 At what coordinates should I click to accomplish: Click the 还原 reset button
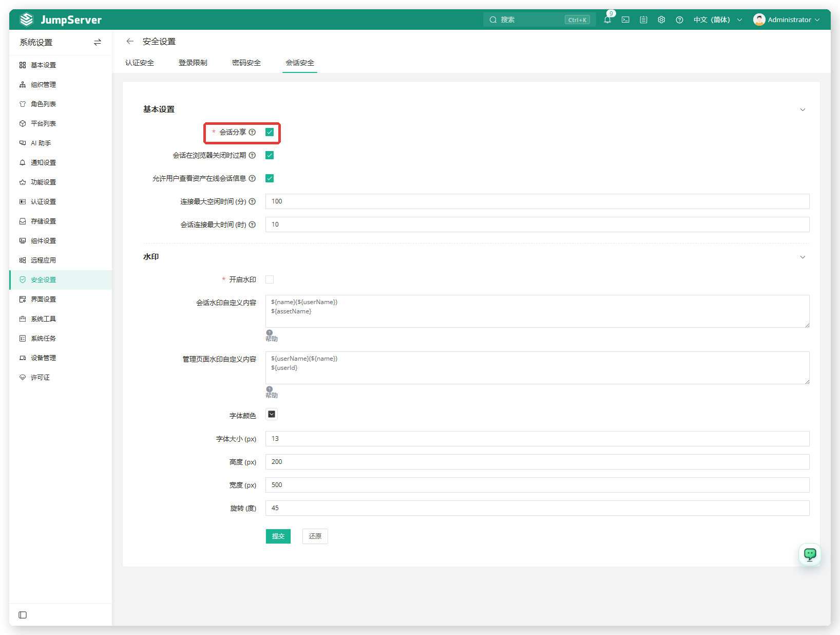point(315,536)
